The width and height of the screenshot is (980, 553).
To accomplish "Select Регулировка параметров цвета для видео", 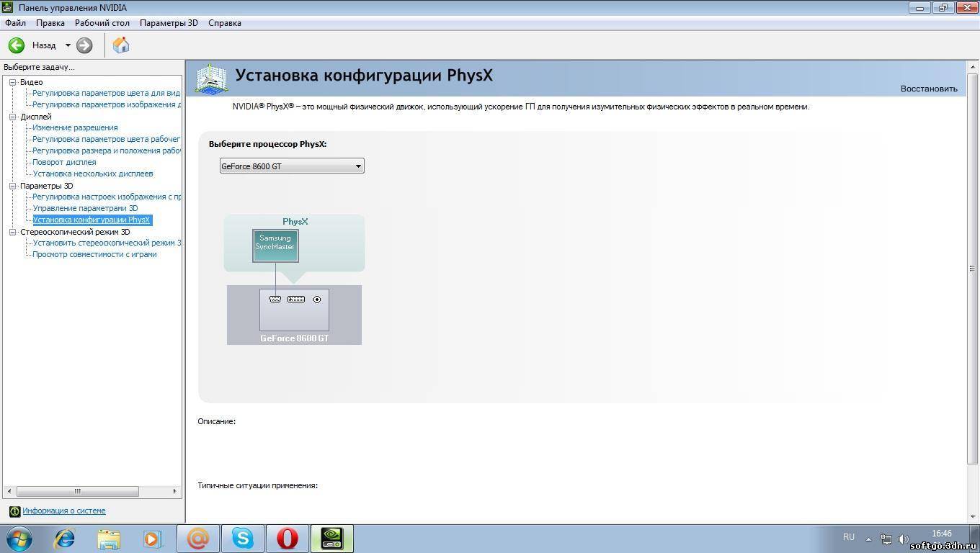I will pyautogui.click(x=107, y=93).
